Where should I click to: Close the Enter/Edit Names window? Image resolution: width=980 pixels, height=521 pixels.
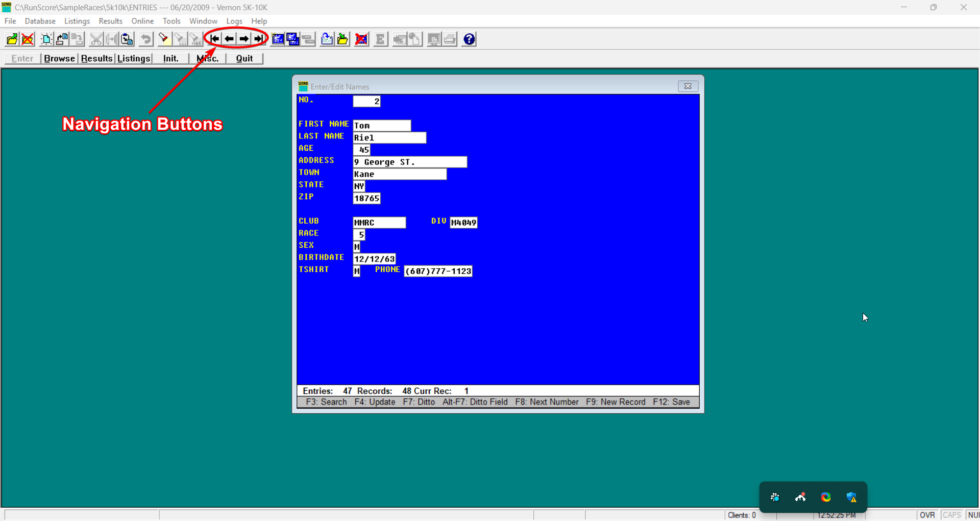[x=688, y=86]
